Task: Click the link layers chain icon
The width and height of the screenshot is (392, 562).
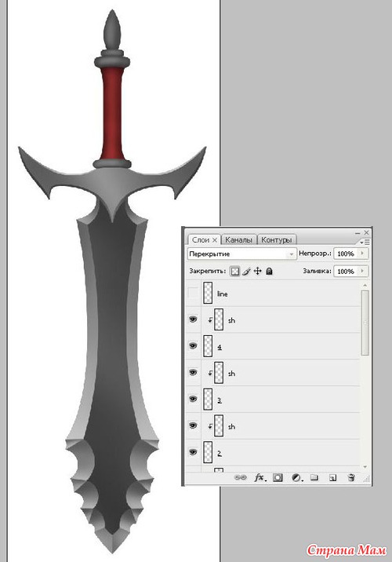Action: tap(240, 477)
